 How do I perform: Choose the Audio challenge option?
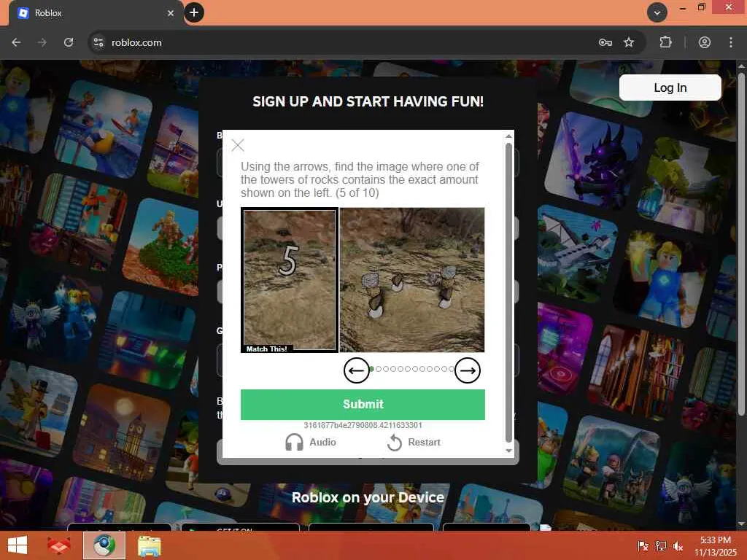pos(310,443)
